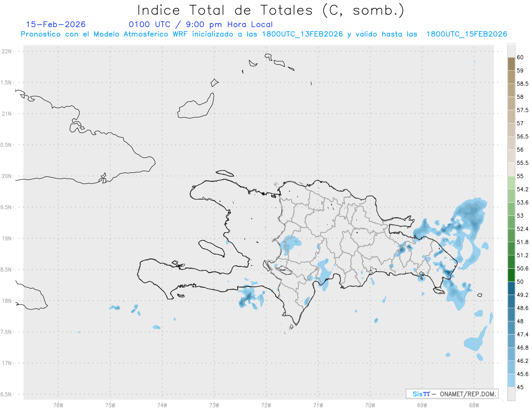Click the color bar value "53.6"
532x411 pixels.
(x=522, y=203)
